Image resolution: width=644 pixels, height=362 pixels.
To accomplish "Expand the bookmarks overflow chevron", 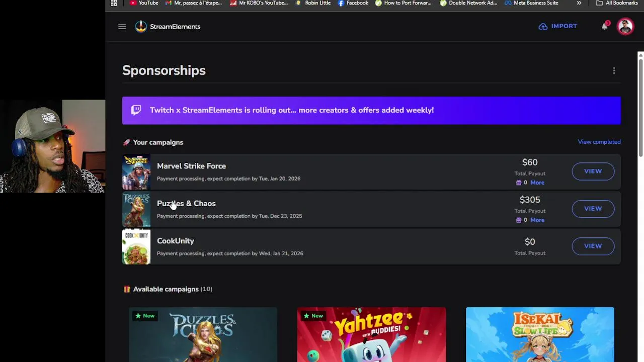I will [x=579, y=3].
